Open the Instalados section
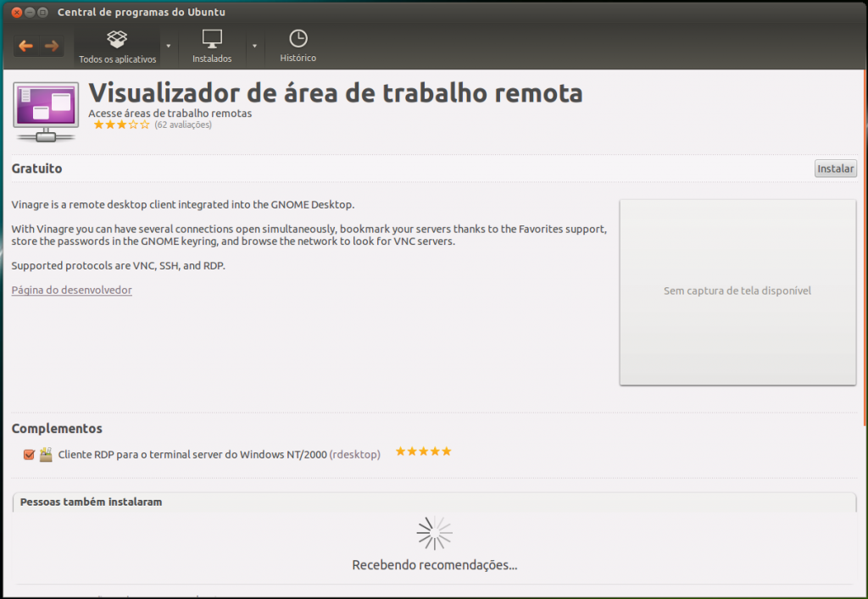 (x=212, y=47)
